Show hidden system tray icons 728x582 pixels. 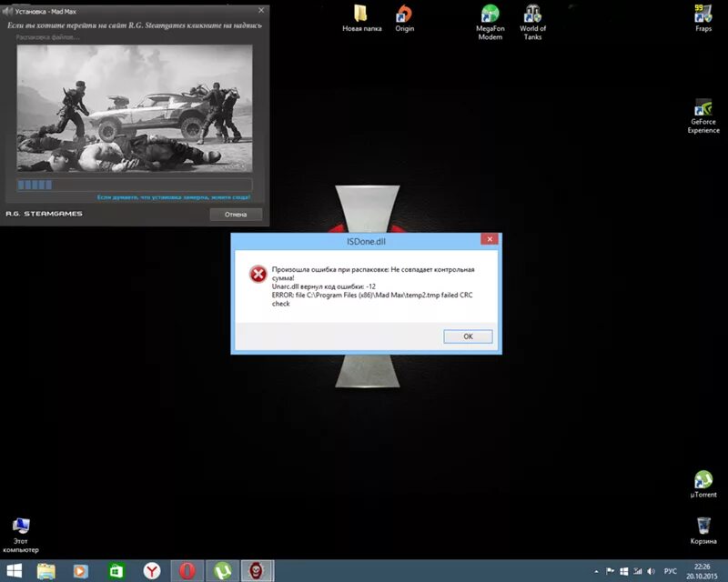596,571
